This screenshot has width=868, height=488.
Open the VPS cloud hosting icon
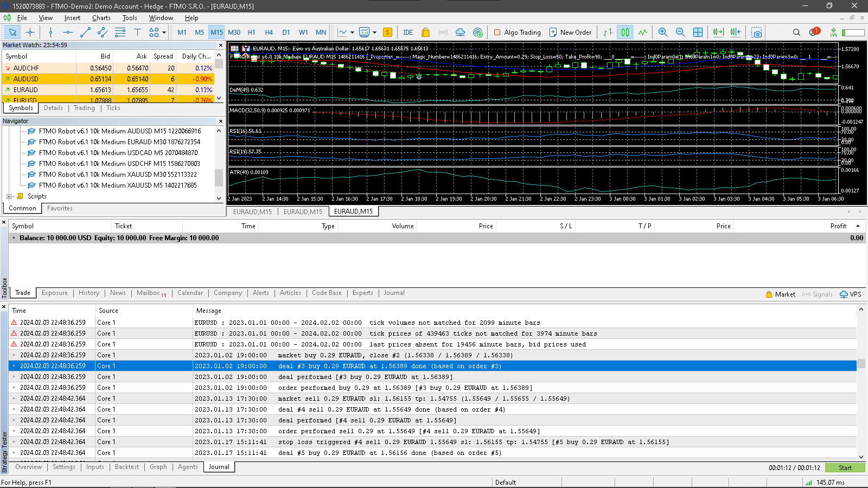click(x=460, y=32)
